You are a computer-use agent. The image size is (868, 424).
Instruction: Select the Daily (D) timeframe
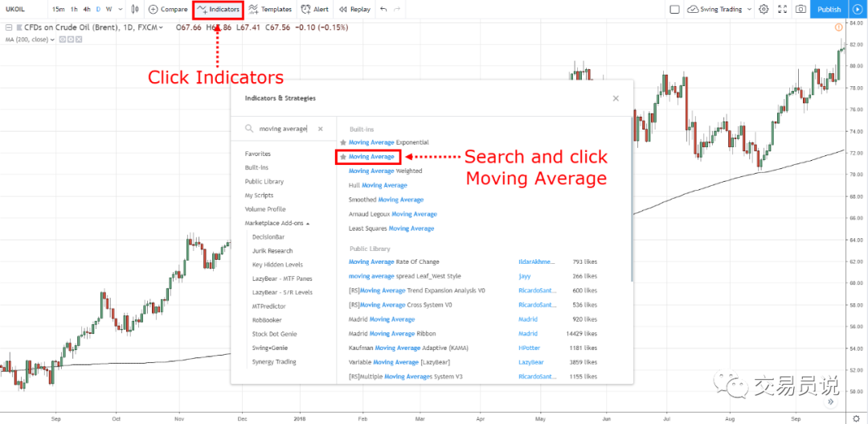point(98,9)
